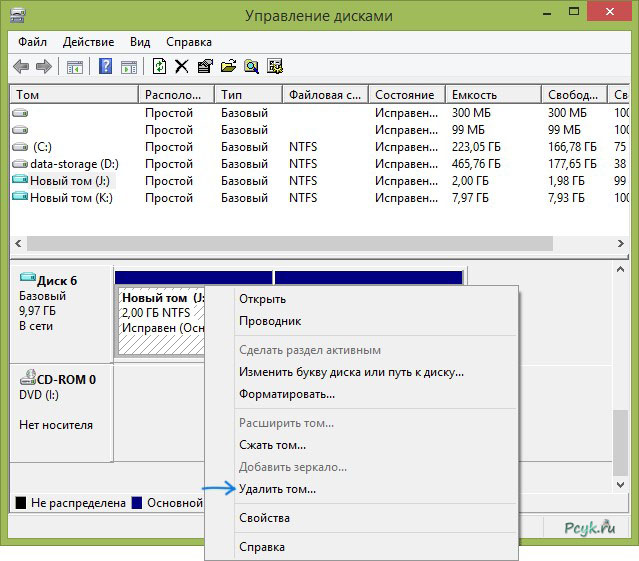Select the Диск 6 disk label

click(56, 281)
